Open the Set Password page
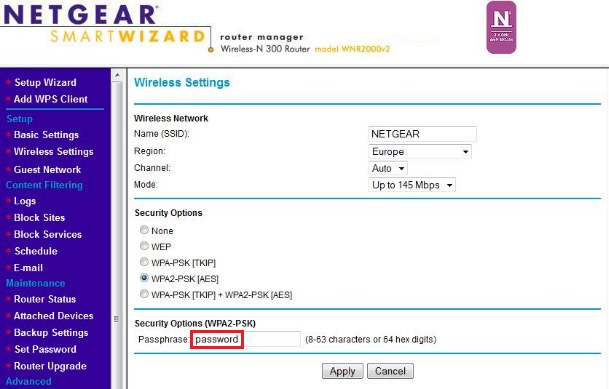The height and width of the screenshot is (389, 609). pyautogui.click(x=45, y=349)
